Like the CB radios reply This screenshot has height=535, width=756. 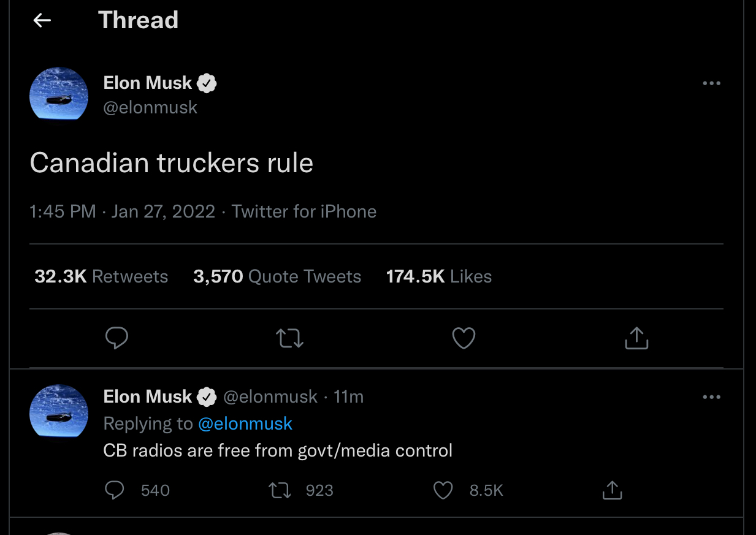(x=443, y=490)
